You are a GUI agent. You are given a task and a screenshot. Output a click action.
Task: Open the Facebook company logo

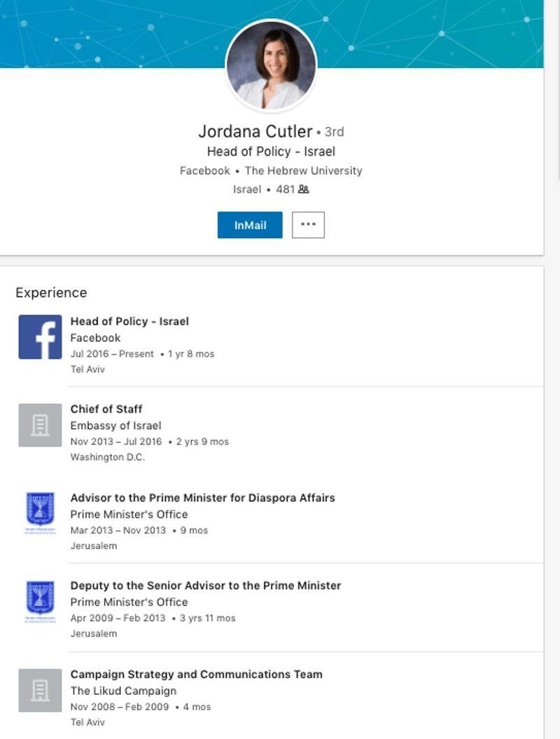[40, 337]
